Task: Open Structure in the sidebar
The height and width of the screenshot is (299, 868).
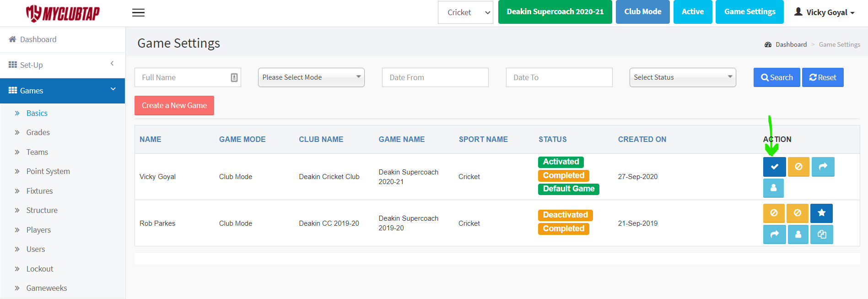Action: tap(42, 210)
